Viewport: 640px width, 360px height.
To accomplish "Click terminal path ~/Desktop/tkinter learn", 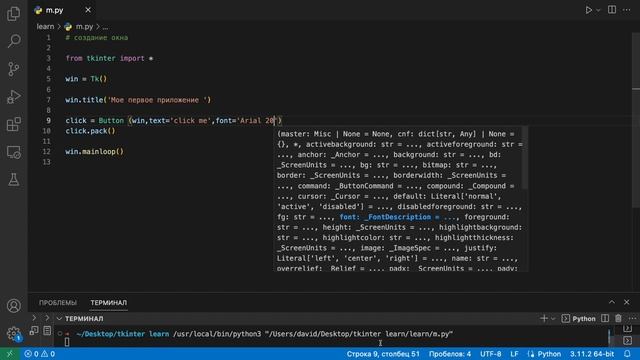I will pyautogui.click(x=122, y=334).
